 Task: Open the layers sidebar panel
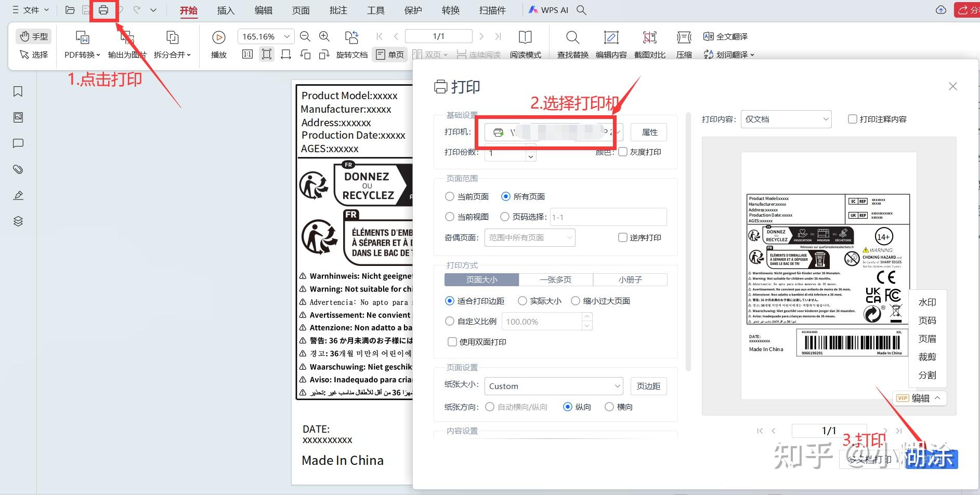click(18, 221)
